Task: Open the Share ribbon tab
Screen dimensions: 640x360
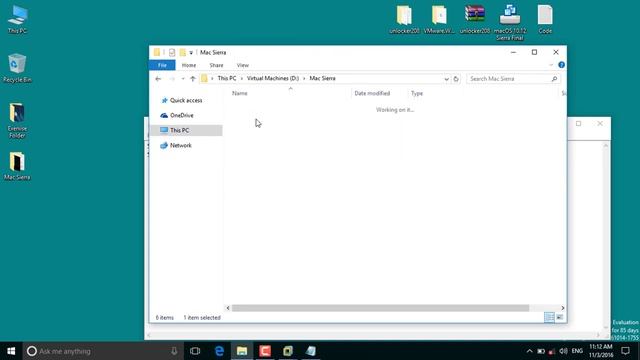Action: (x=216, y=65)
